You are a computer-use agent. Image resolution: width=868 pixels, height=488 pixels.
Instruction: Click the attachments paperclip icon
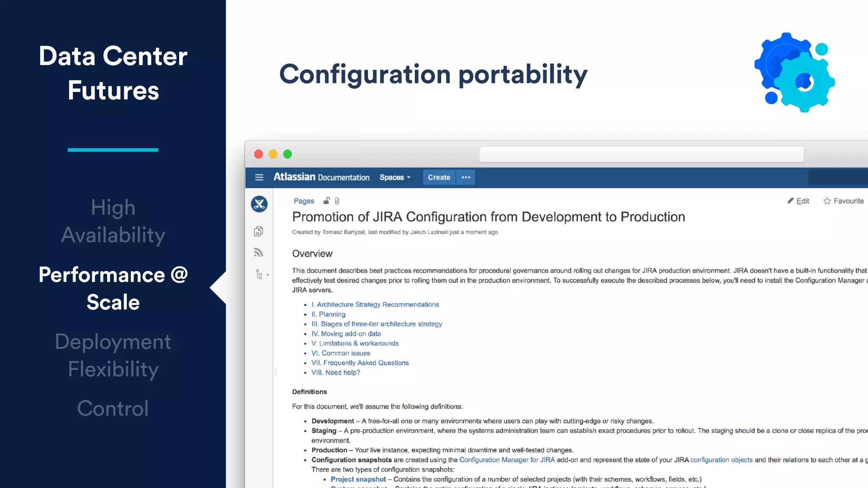(337, 201)
